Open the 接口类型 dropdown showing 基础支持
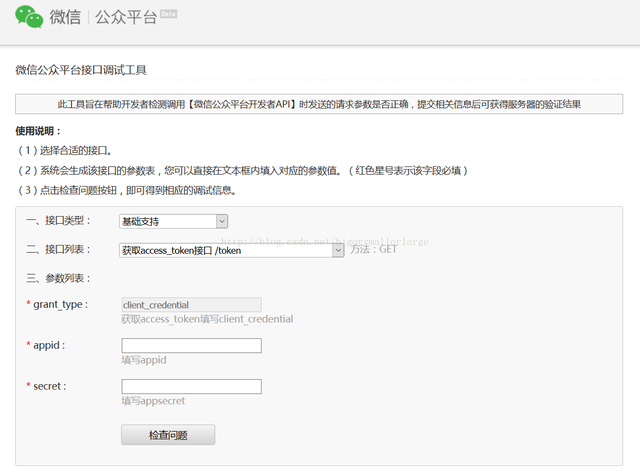Viewport: 640px width, 472px height. tap(174, 221)
